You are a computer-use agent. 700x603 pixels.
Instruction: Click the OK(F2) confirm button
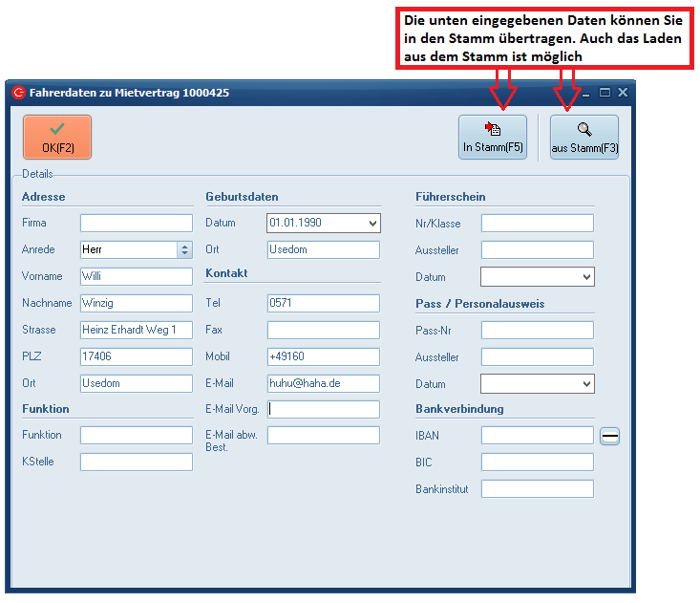(x=57, y=138)
